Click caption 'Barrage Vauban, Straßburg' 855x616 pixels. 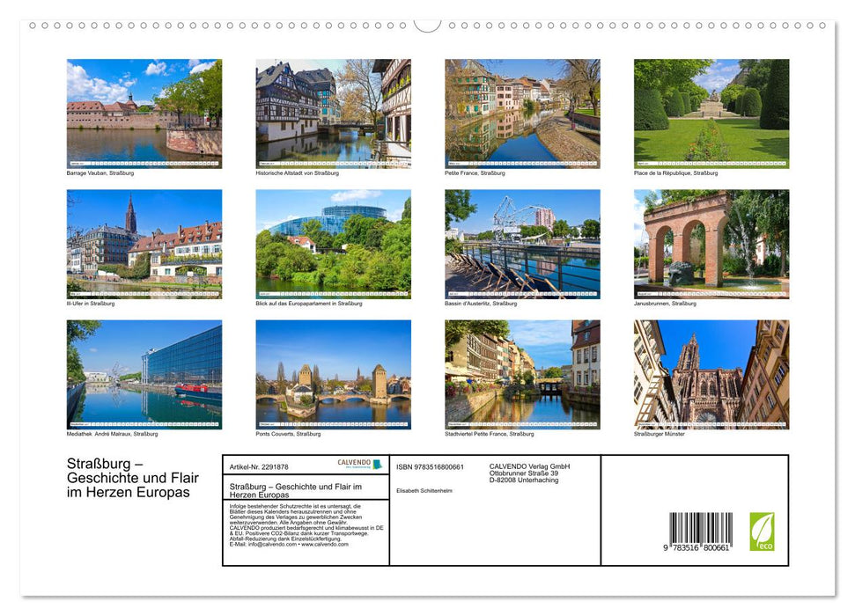pyautogui.click(x=100, y=173)
